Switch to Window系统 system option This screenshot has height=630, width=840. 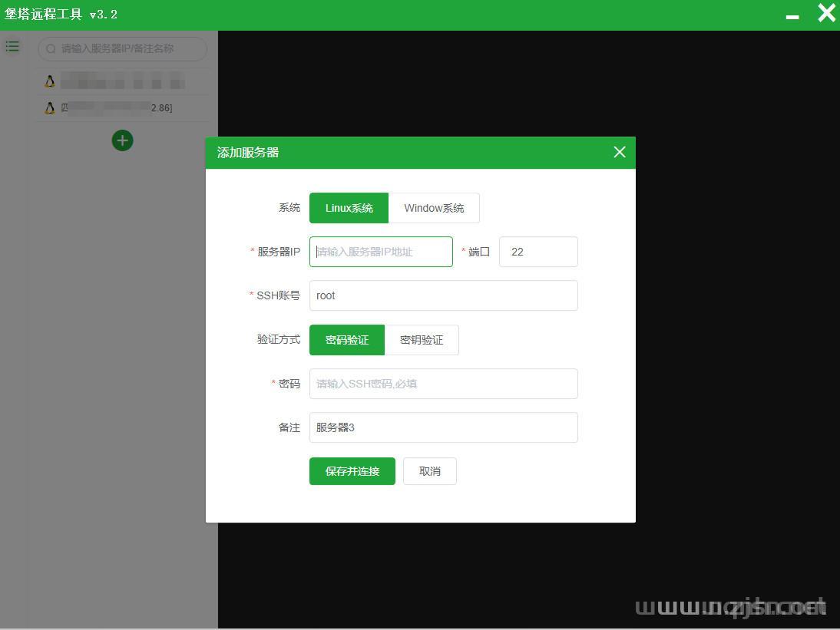pos(434,208)
